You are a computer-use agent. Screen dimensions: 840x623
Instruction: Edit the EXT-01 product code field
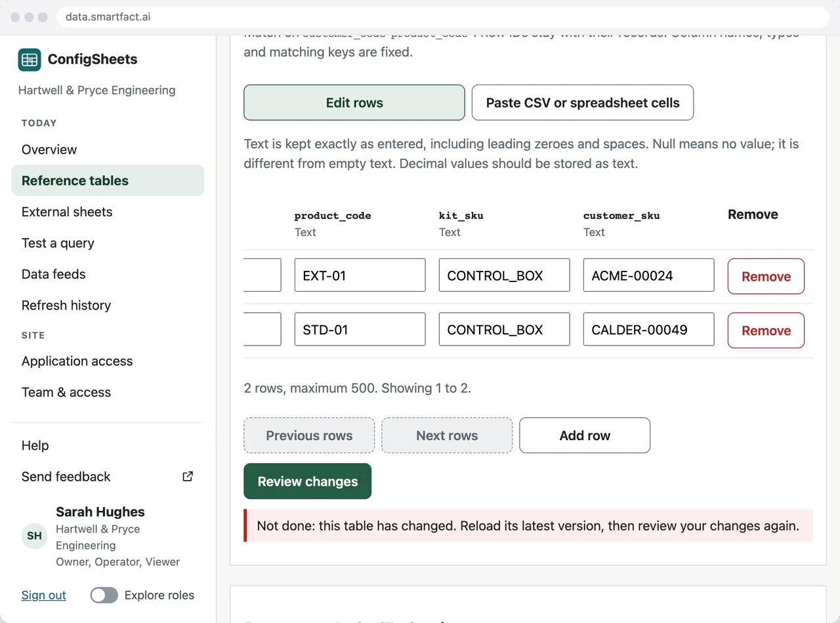360,275
